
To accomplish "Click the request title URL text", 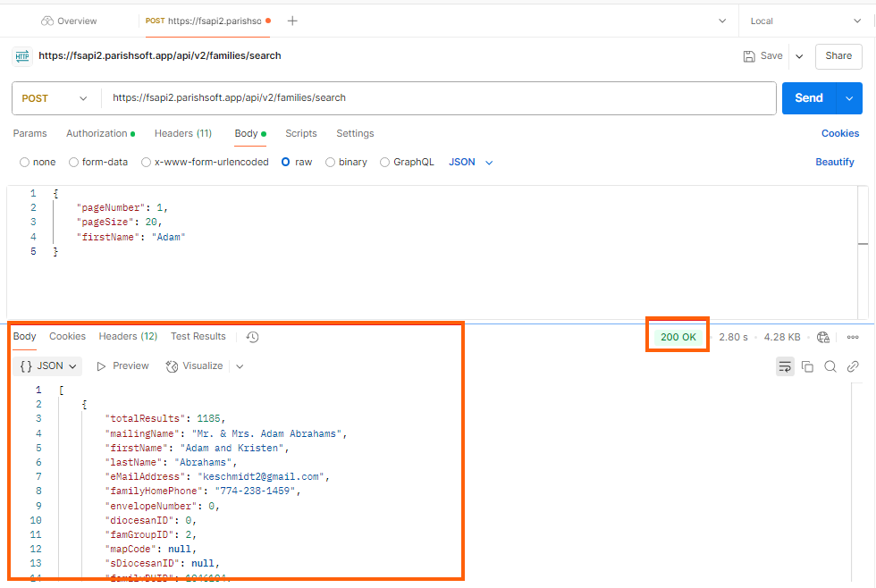I will [160, 55].
